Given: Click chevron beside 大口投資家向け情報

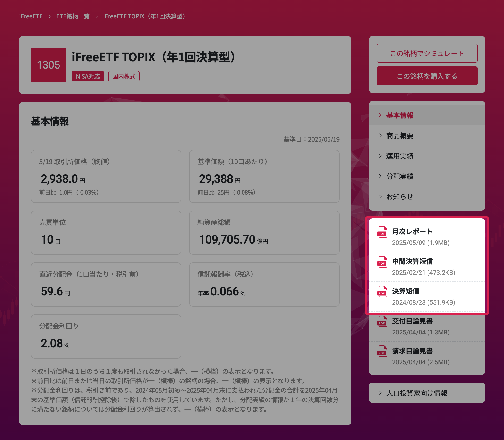Looking at the screenshot, I should tap(380, 393).
